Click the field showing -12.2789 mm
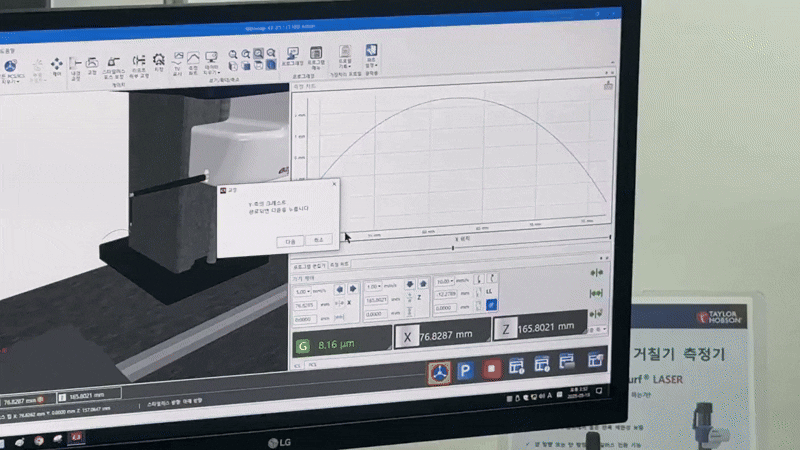 446,294
